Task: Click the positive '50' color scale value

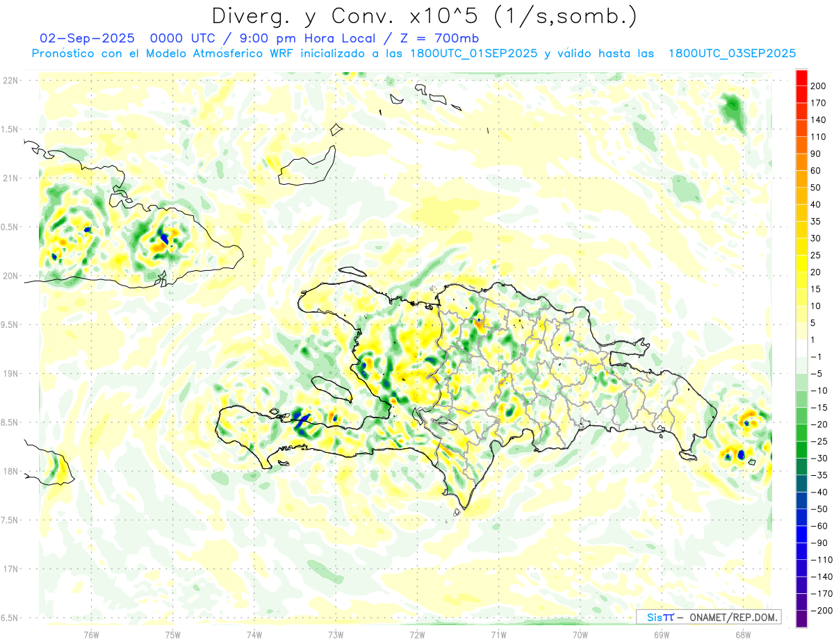Action: 816,188
